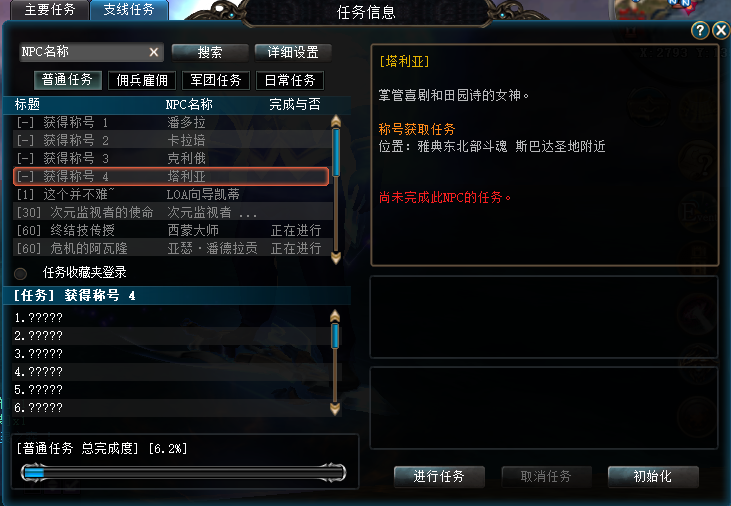This screenshot has height=506, width=731.
Task: Click the NPC名称 search input field
Action: [84, 52]
